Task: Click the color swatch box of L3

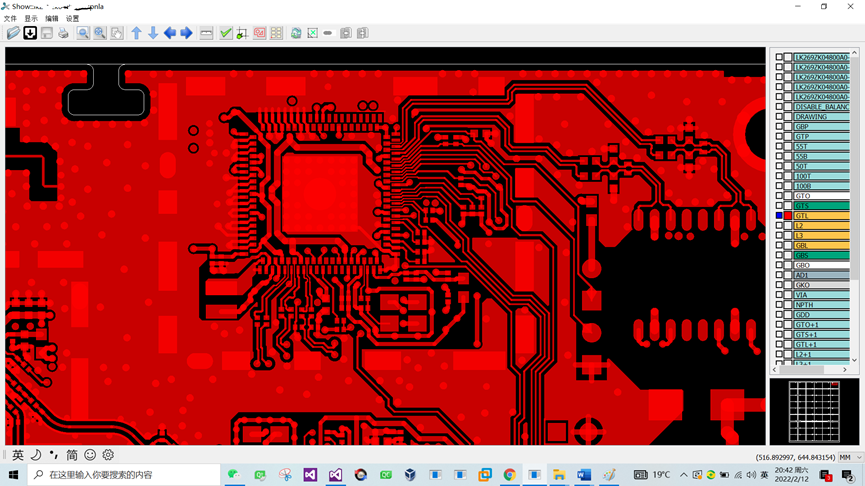Action: [x=788, y=236]
